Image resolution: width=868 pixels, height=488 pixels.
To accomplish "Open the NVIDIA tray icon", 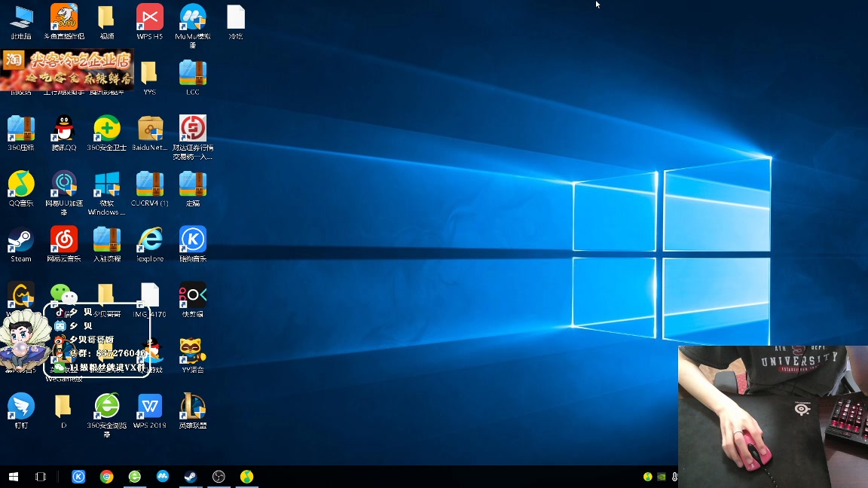I will [662, 477].
